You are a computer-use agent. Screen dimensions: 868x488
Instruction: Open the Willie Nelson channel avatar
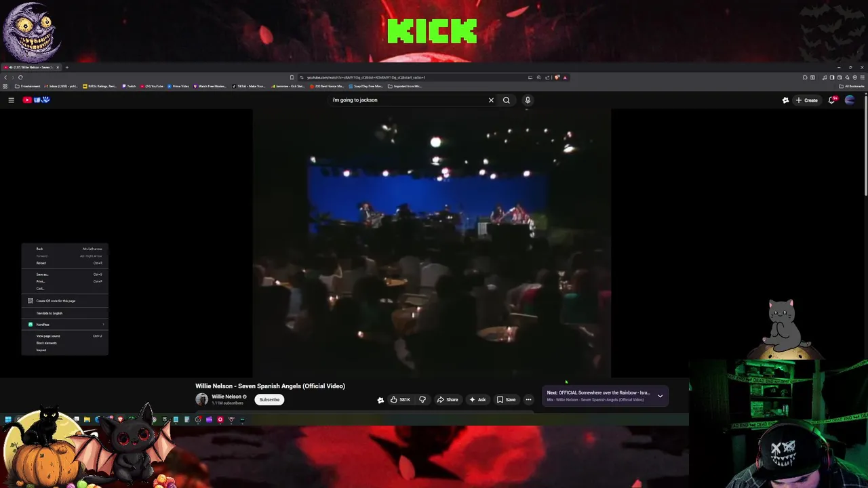coord(201,399)
